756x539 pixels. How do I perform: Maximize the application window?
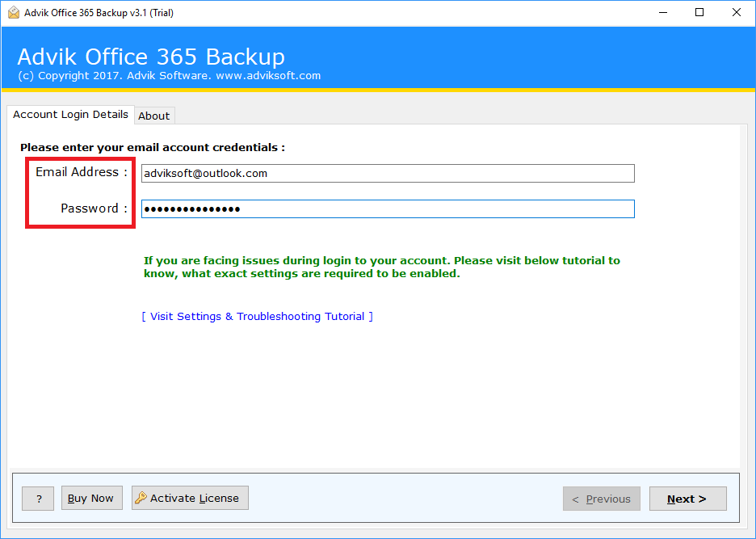click(x=699, y=12)
